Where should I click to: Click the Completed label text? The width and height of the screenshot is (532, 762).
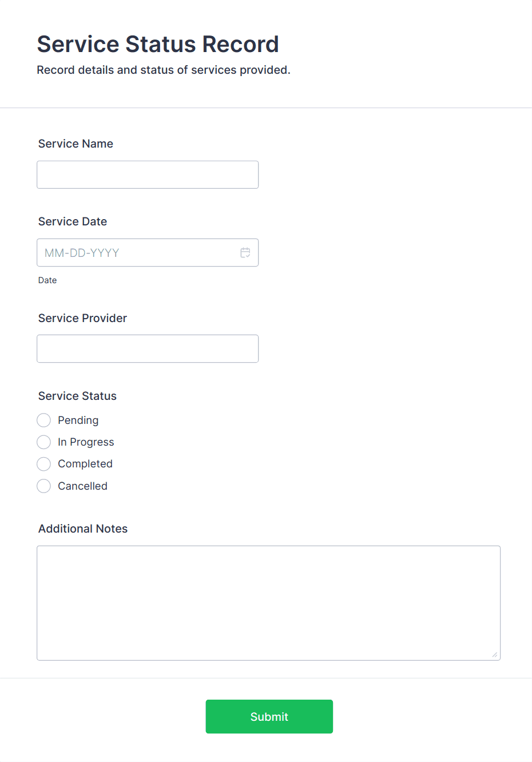coord(84,463)
